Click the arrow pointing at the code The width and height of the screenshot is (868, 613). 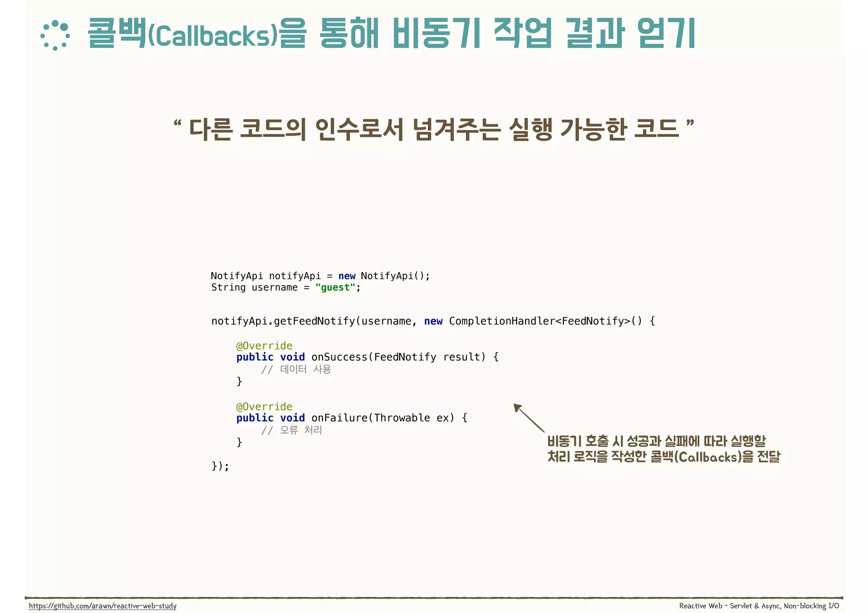click(529, 418)
